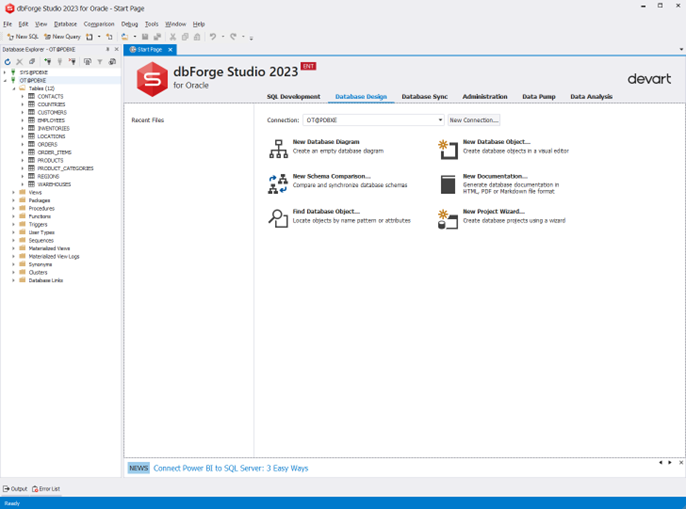Expand the Views folder
686x509 pixels.
point(14,193)
